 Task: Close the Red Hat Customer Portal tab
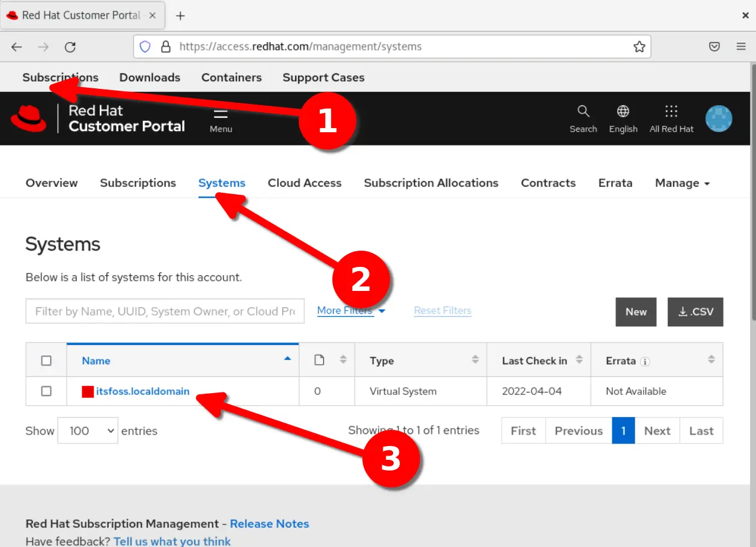[x=153, y=16]
